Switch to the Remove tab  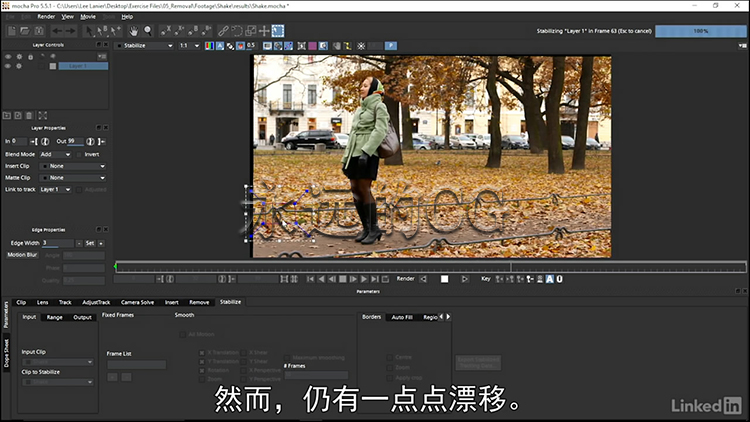click(x=199, y=302)
